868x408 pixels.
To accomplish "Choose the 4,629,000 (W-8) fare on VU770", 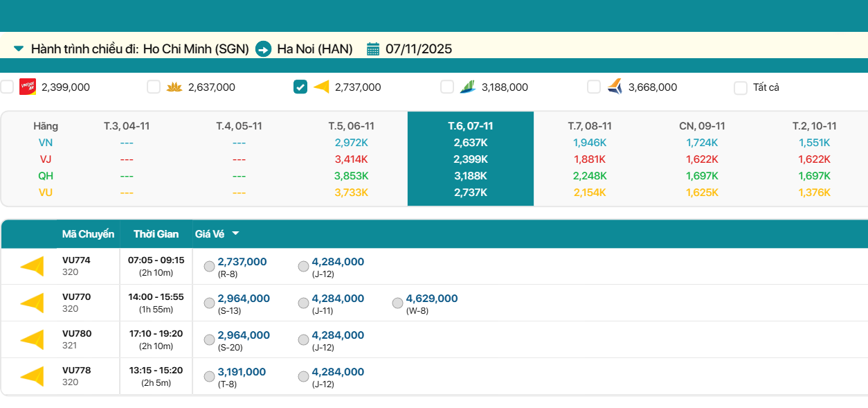I will pyautogui.click(x=397, y=303).
